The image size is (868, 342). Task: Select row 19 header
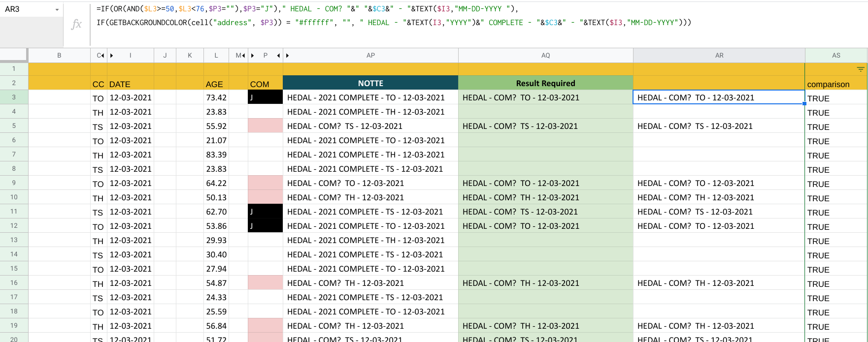tap(14, 326)
